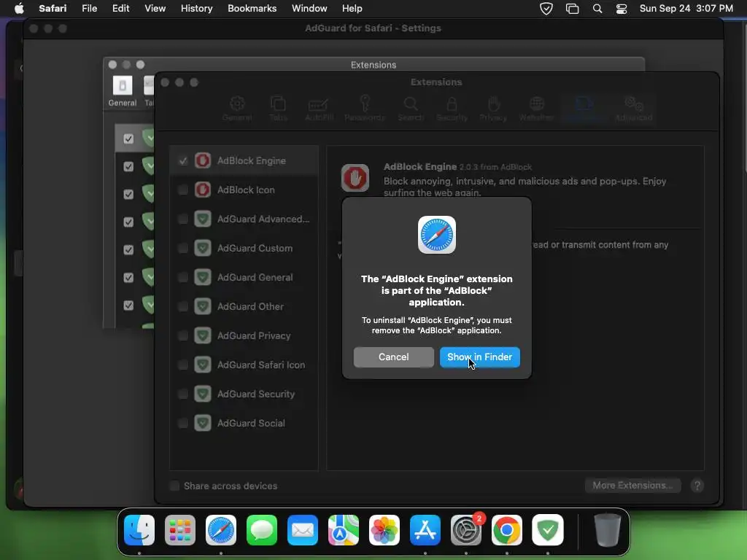Open File menu
This screenshot has height=560, width=747.
pos(89,9)
